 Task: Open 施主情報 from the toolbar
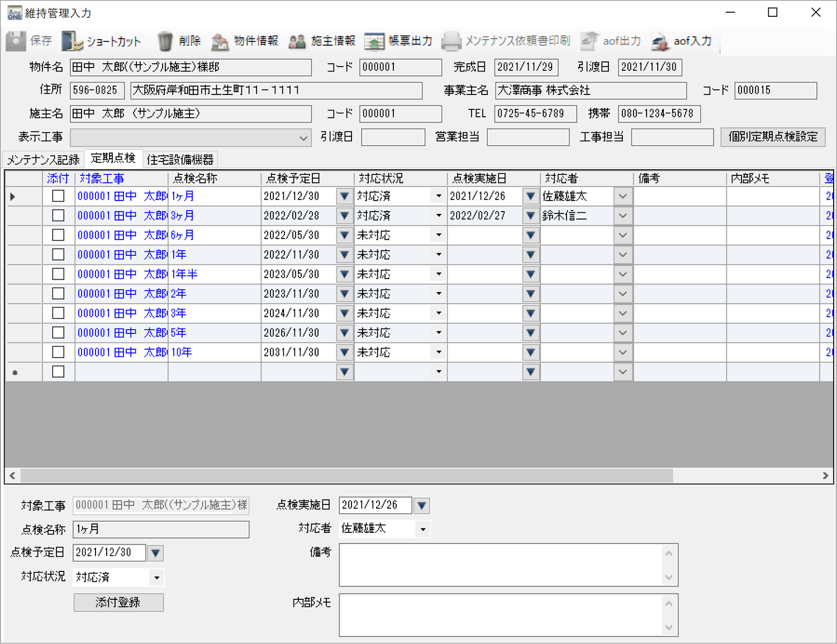point(322,40)
